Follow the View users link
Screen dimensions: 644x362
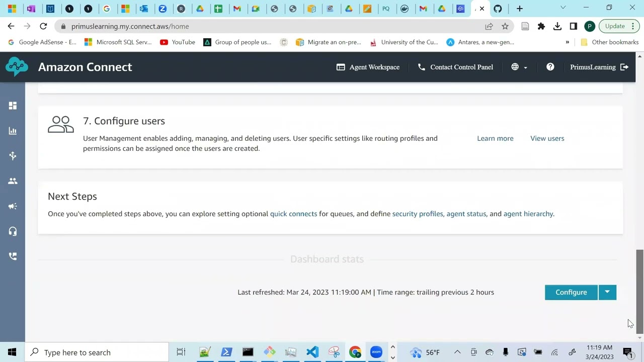coord(547,138)
